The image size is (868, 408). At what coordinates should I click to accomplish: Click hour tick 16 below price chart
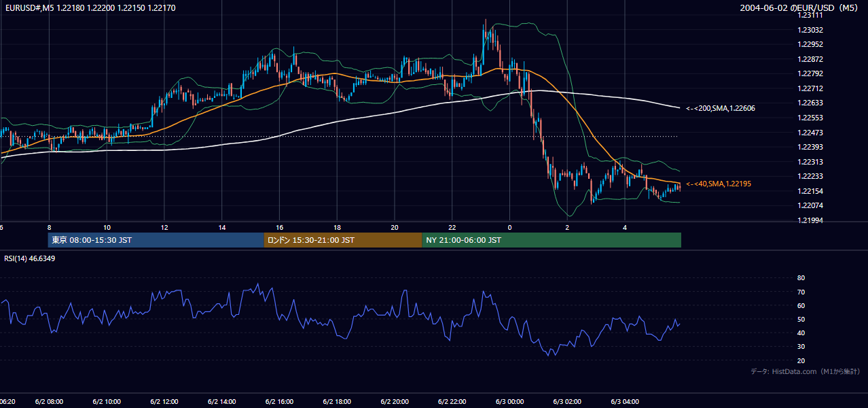[x=280, y=228]
